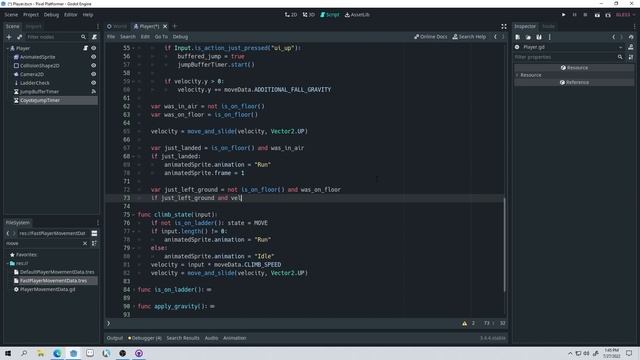
Task: Switch to the 3D workspace
Action: [309, 15]
